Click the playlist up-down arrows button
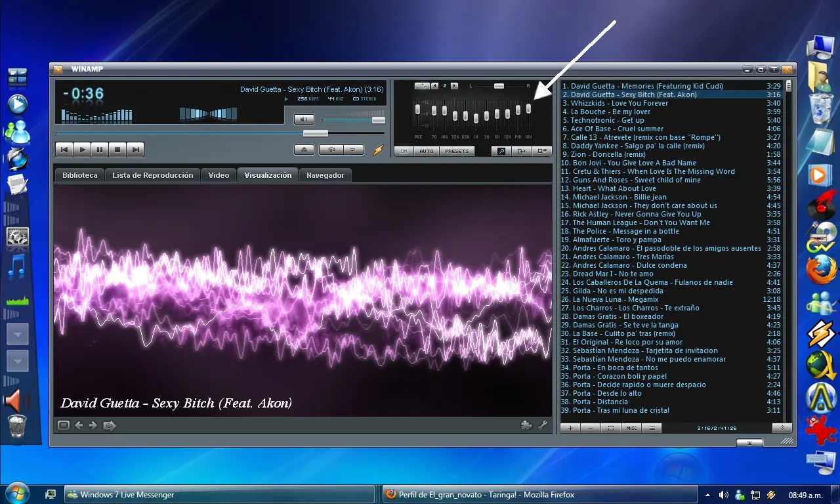Viewport: 840px width, 504px height. coord(782,428)
